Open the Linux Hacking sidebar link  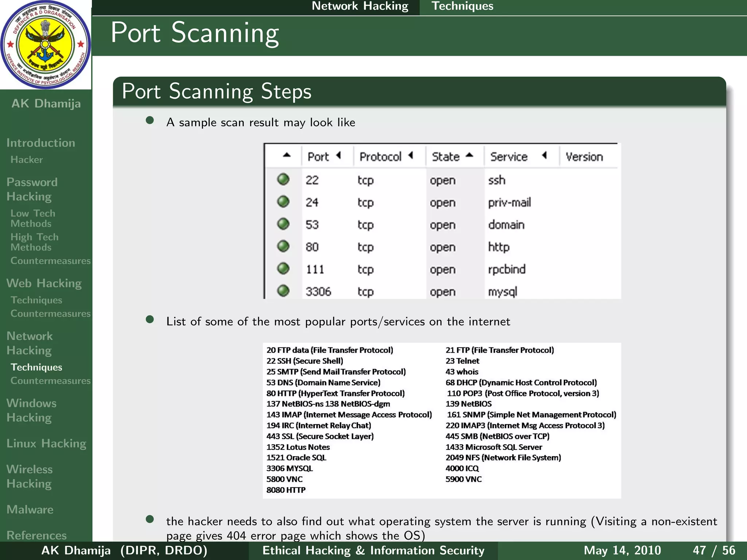46,443
